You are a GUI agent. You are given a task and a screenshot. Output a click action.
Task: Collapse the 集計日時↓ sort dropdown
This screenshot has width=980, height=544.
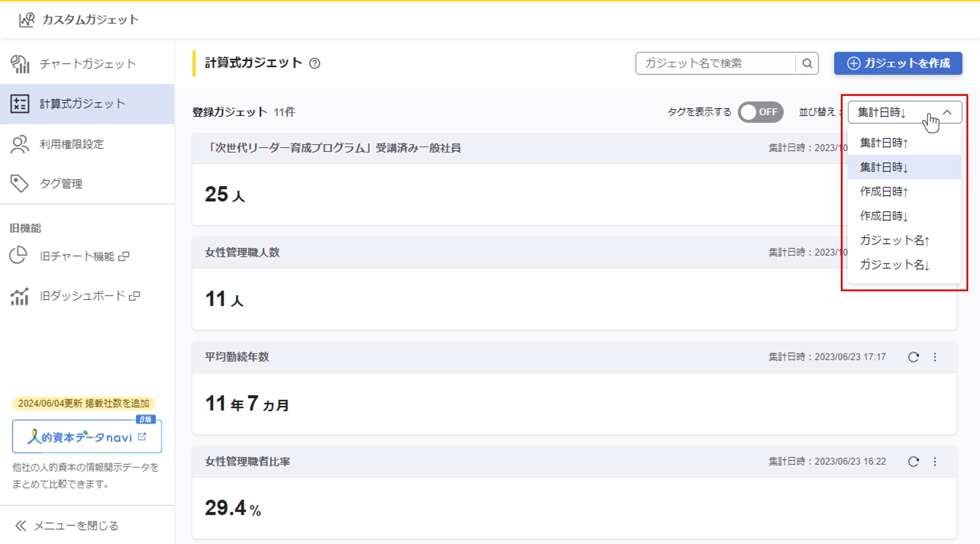(947, 112)
